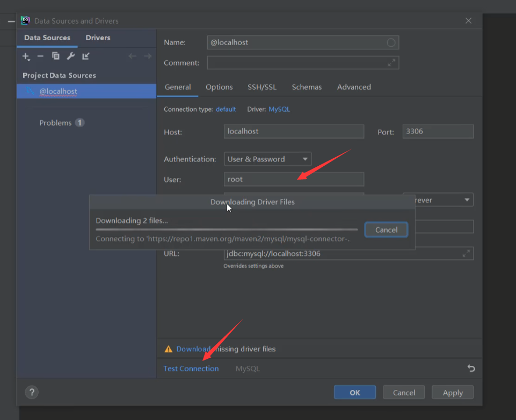Switch to the Data Sources tab
This screenshot has width=516, height=420.
[47, 38]
